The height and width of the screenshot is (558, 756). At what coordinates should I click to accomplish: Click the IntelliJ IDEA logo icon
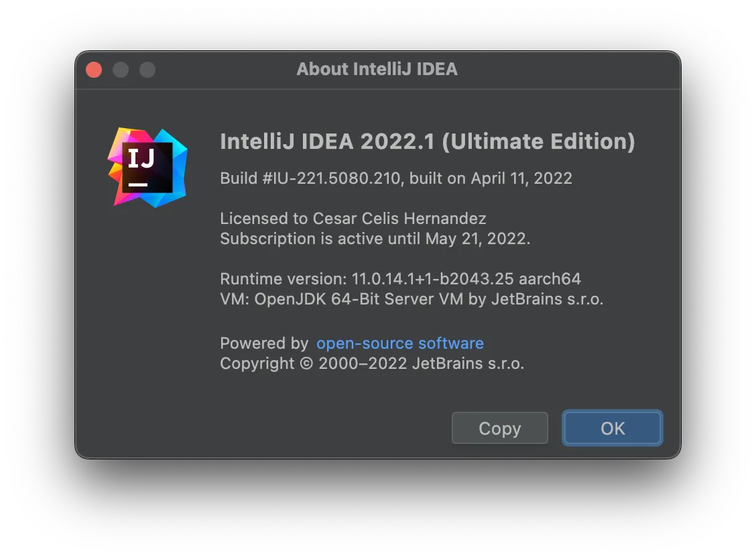147,167
